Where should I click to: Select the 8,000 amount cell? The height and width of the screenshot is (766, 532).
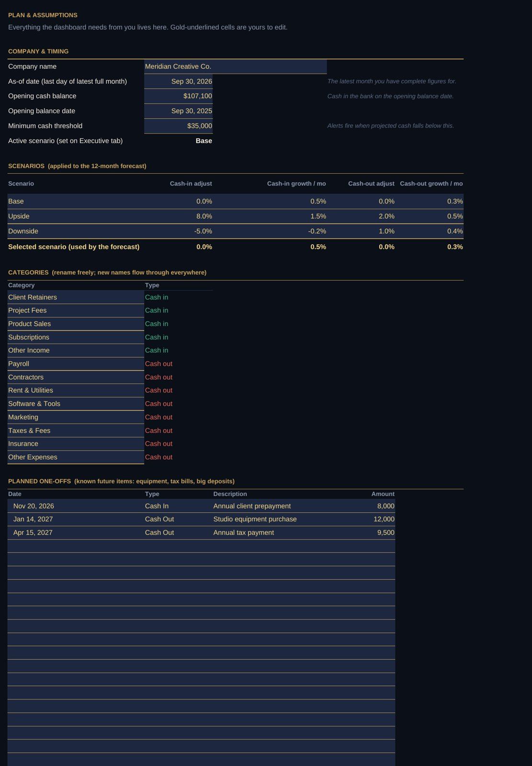click(361, 506)
